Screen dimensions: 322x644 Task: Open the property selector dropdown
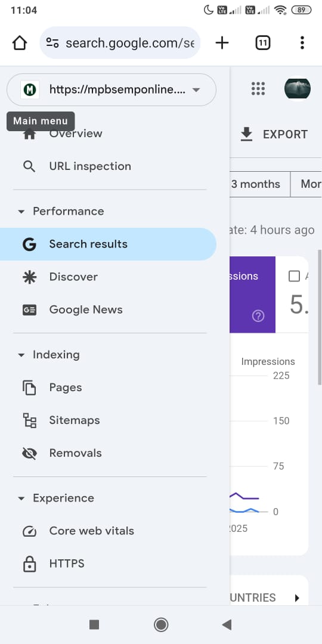[112, 89]
